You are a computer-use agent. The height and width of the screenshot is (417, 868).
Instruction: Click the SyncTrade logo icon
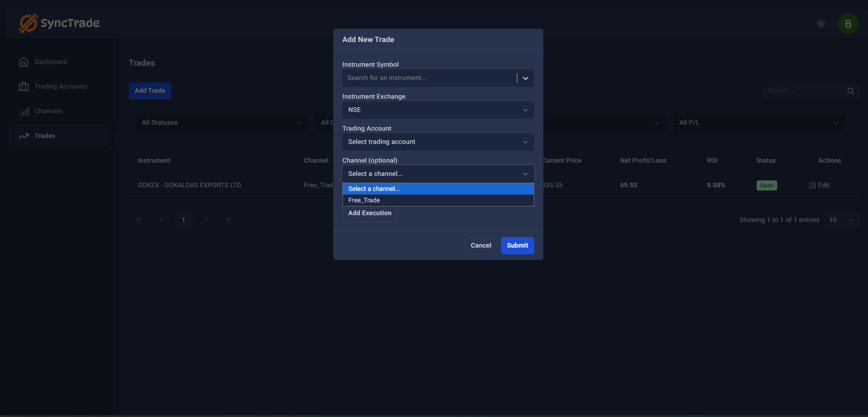28,23
